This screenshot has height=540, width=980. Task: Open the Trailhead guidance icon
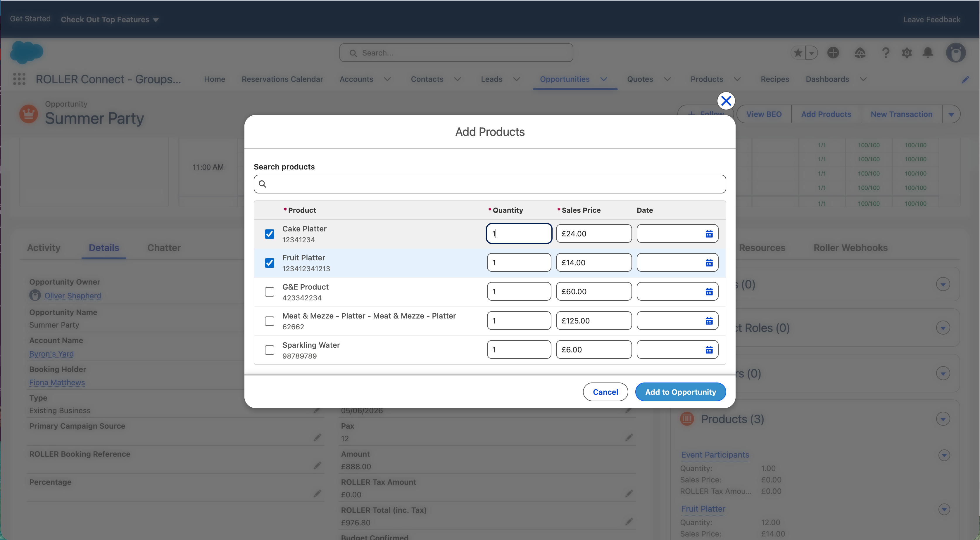pyautogui.click(x=860, y=53)
